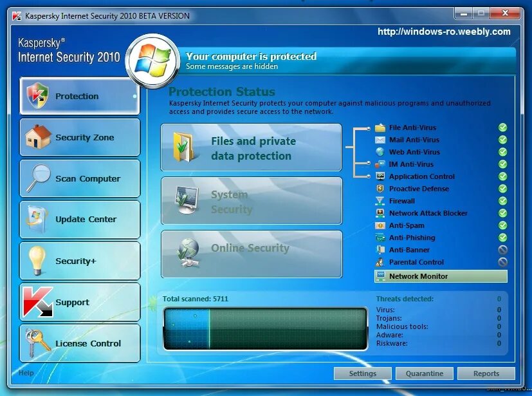Click the Proactive Defense shield icon
The image size is (532, 396).
380,189
